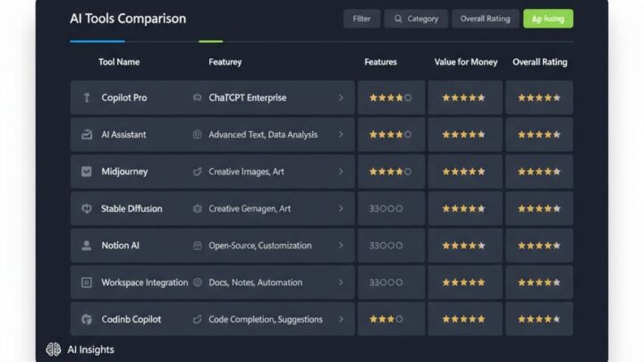This screenshot has height=362, width=644.
Task: Click Codinb Copilot Features stars
Action: pyautogui.click(x=386, y=319)
